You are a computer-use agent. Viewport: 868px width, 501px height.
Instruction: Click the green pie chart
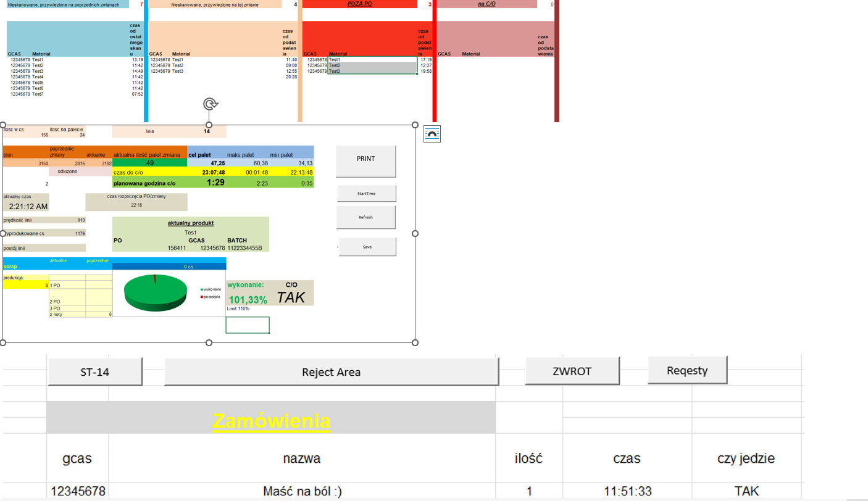click(156, 292)
